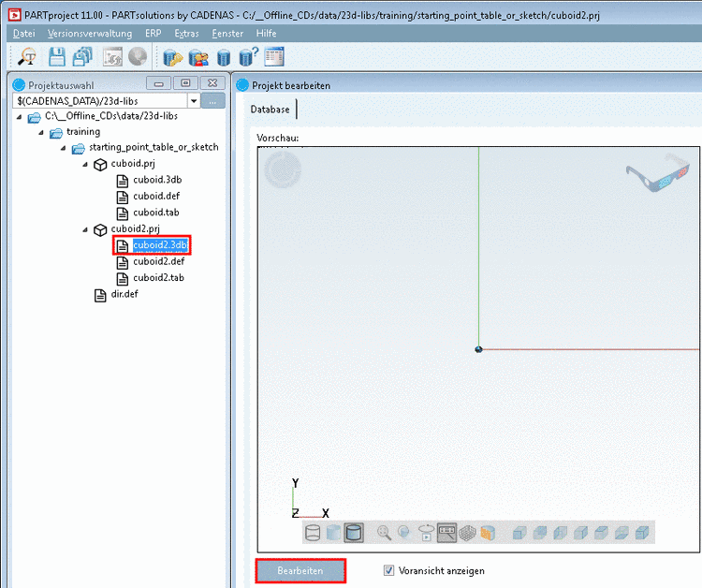Close the Projektauswahl panel

point(212,83)
